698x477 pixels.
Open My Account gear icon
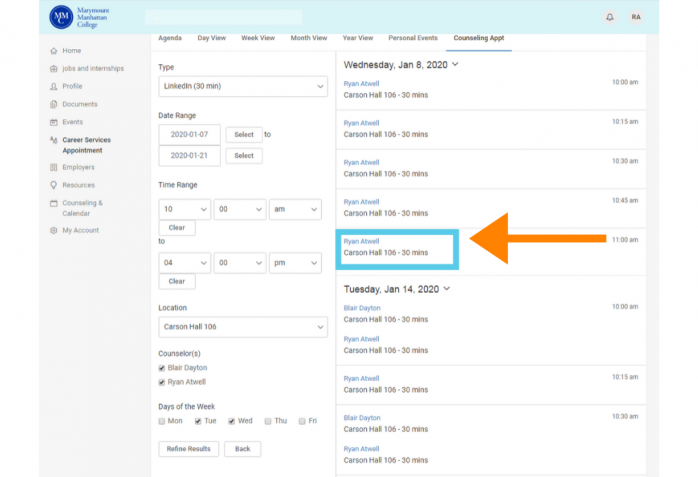pos(53,230)
